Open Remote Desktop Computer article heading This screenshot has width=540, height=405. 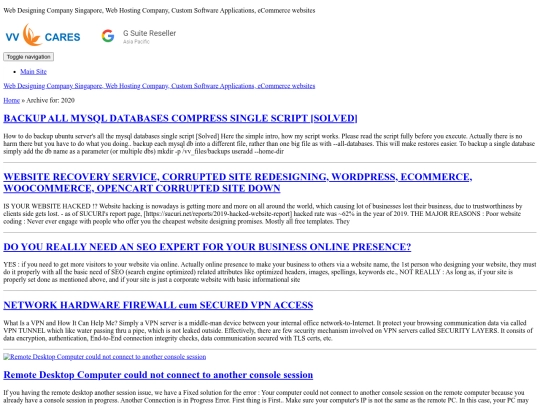click(158, 375)
